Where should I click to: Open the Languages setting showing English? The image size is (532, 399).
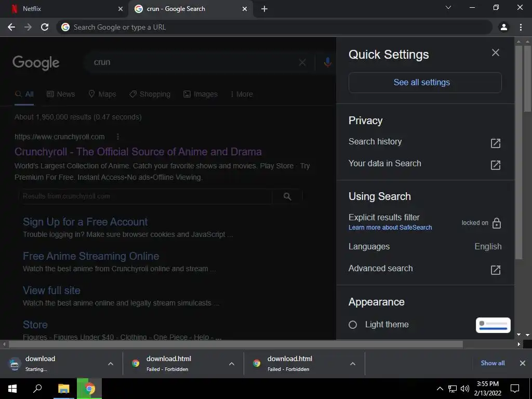pyautogui.click(x=425, y=247)
